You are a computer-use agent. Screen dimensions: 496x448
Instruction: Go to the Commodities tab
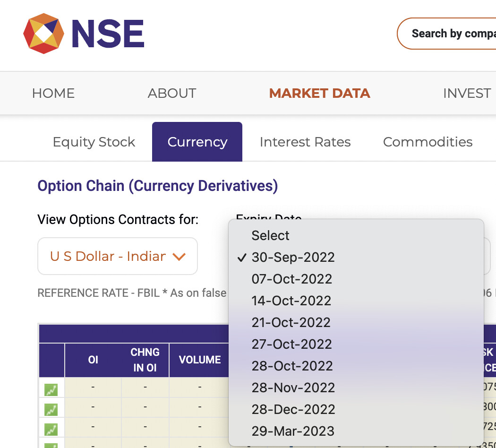pos(428,142)
